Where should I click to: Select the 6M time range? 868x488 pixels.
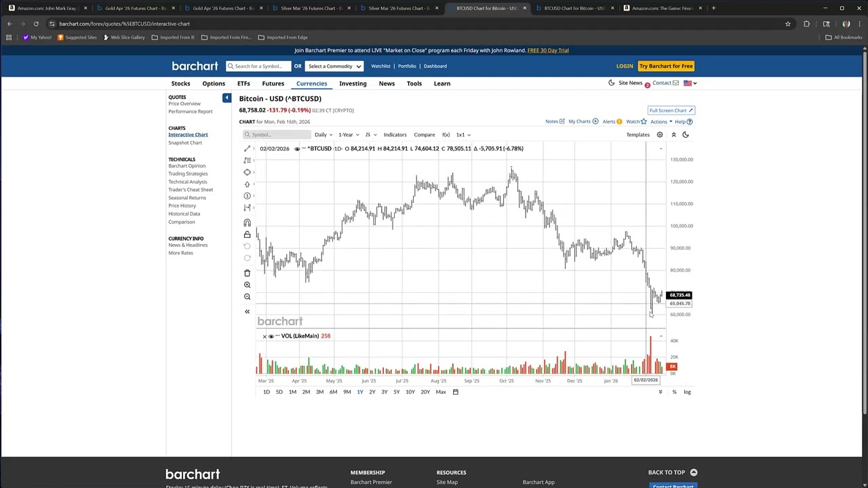coord(333,392)
